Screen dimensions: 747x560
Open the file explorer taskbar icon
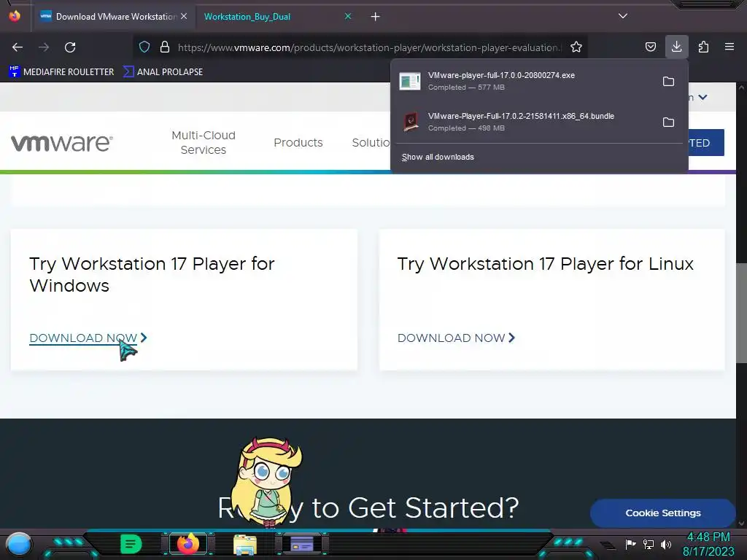point(245,545)
